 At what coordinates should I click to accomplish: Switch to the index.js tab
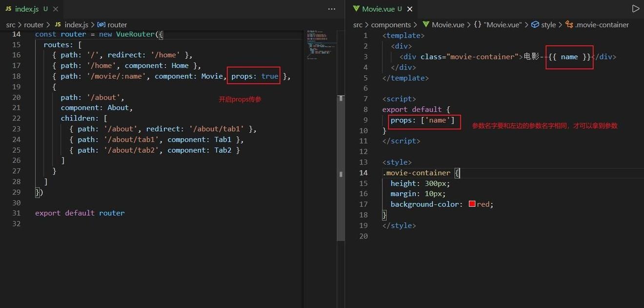(27, 9)
